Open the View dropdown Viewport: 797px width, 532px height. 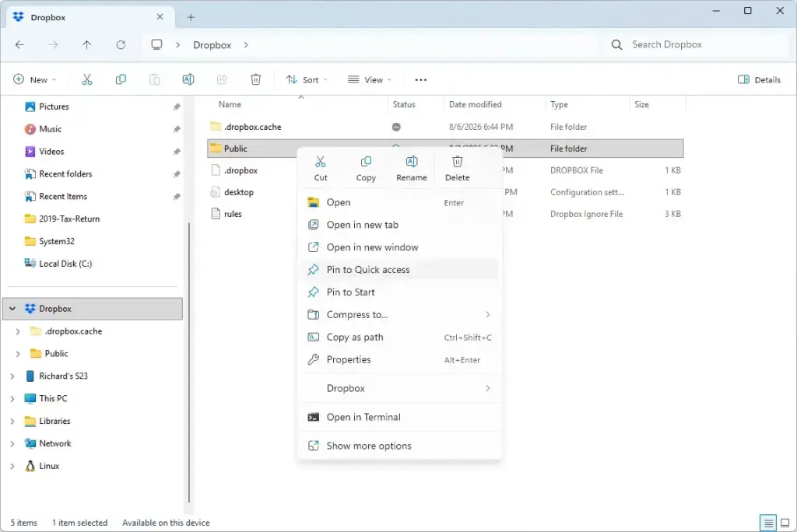pos(370,79)
